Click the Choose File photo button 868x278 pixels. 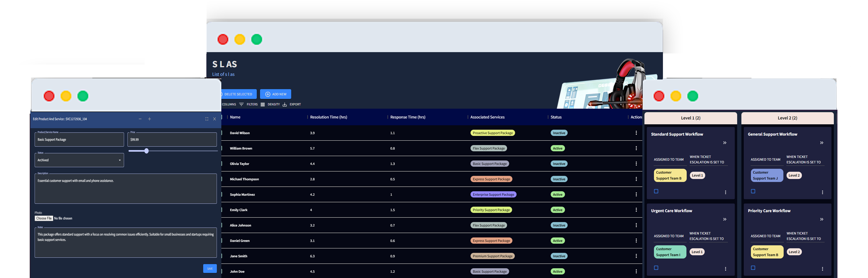[x=44, y=219]
